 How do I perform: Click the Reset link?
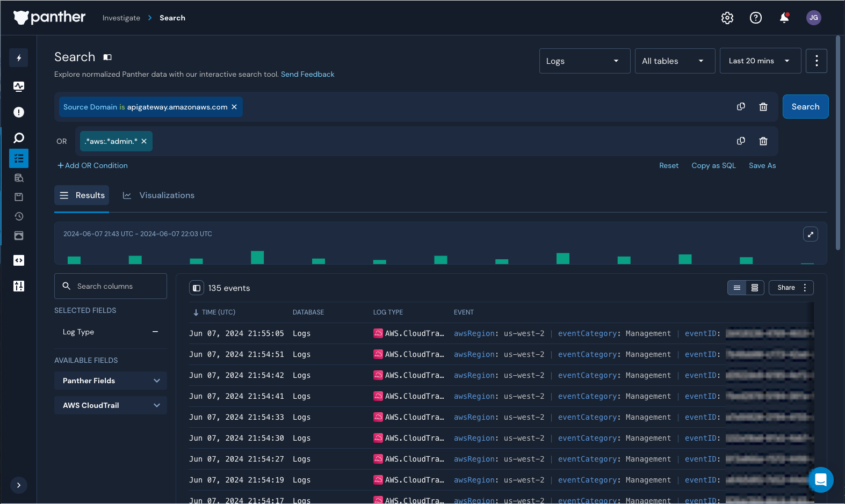669,165
